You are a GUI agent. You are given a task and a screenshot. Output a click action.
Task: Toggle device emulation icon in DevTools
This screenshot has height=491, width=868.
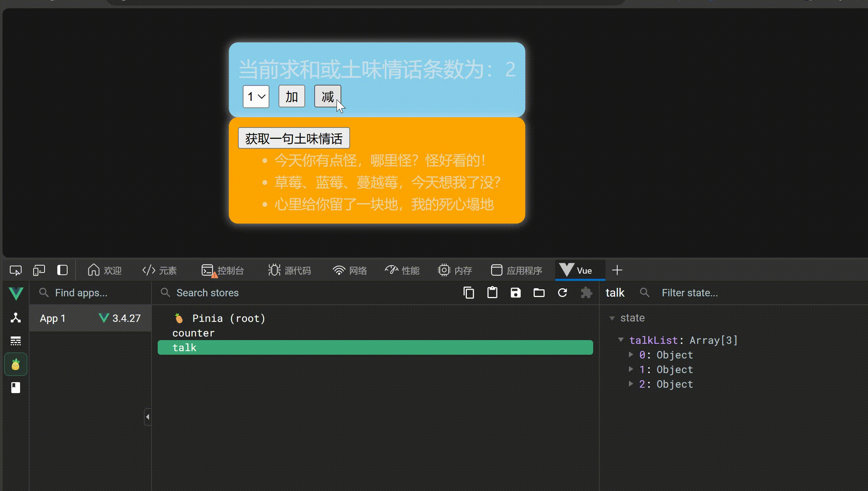click(39, 270)
